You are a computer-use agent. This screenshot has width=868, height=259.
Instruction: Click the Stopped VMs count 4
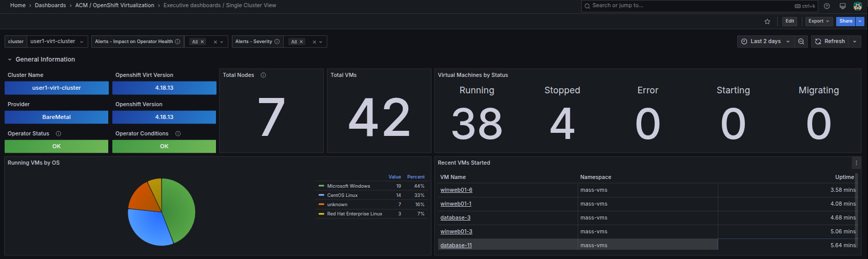(562, 124)
